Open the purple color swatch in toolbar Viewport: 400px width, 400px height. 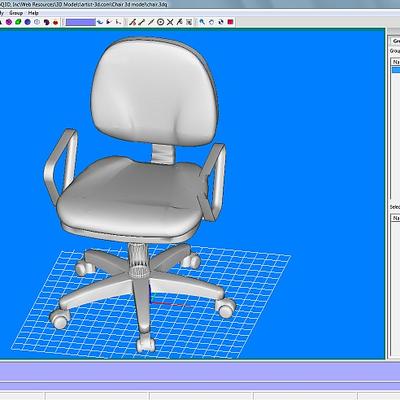(x=81, y=22)
